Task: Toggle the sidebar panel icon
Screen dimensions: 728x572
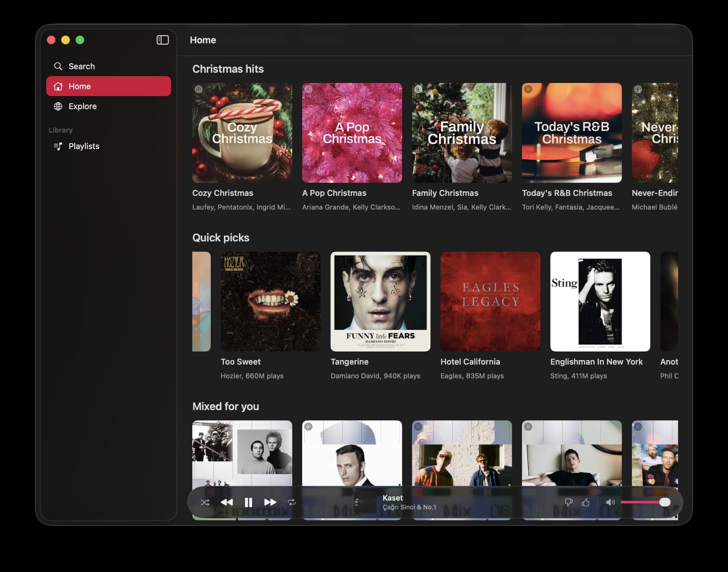Action: point(162,40)
